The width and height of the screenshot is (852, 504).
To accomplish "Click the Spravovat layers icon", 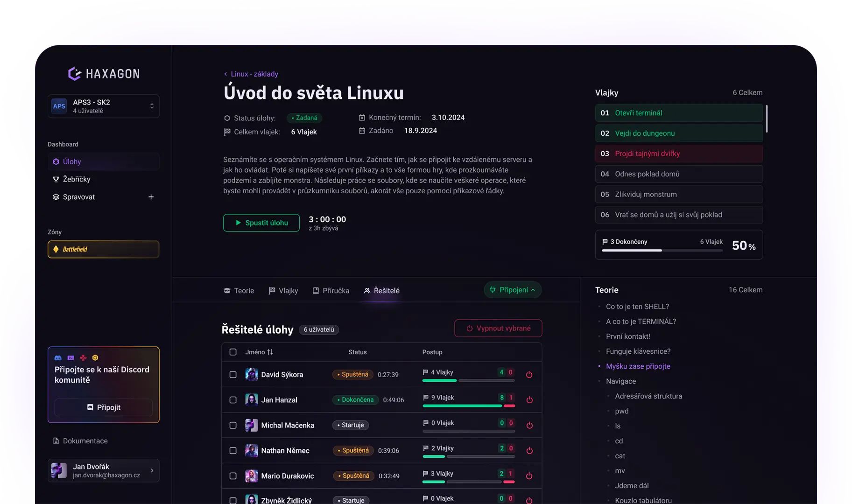I will point(56,197).
